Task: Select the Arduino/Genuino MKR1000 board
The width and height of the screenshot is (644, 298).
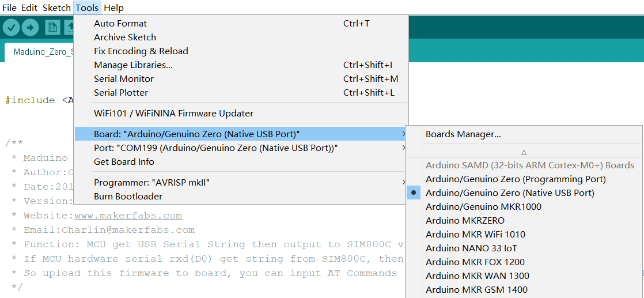Action: coord(524,207)
